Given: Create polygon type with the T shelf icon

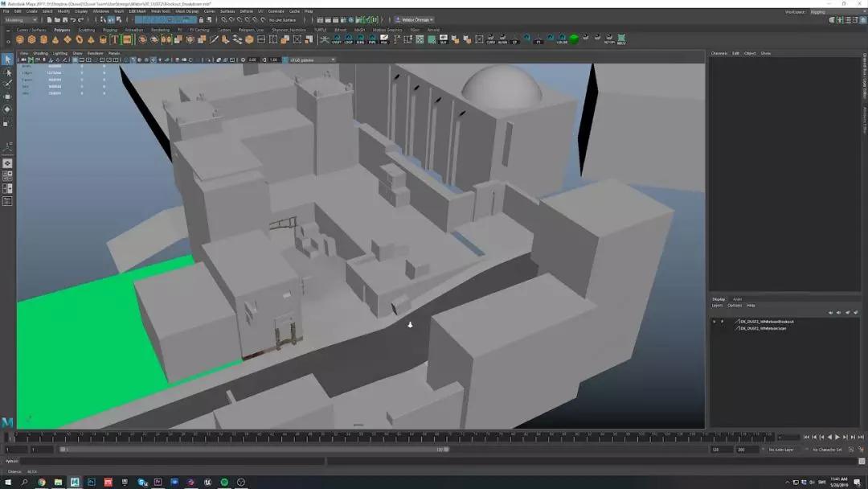Looking at the screenshot, I should point(114,39).
